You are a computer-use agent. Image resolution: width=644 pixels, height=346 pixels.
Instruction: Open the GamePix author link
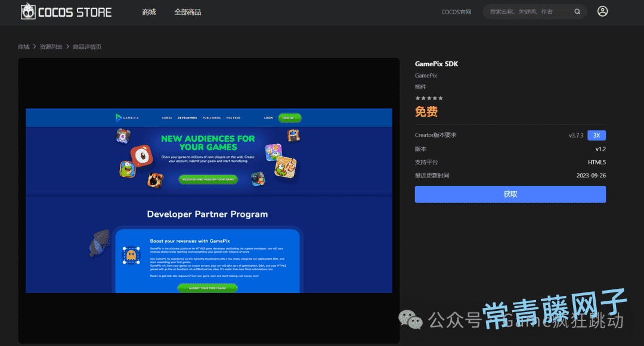[426, 76]
